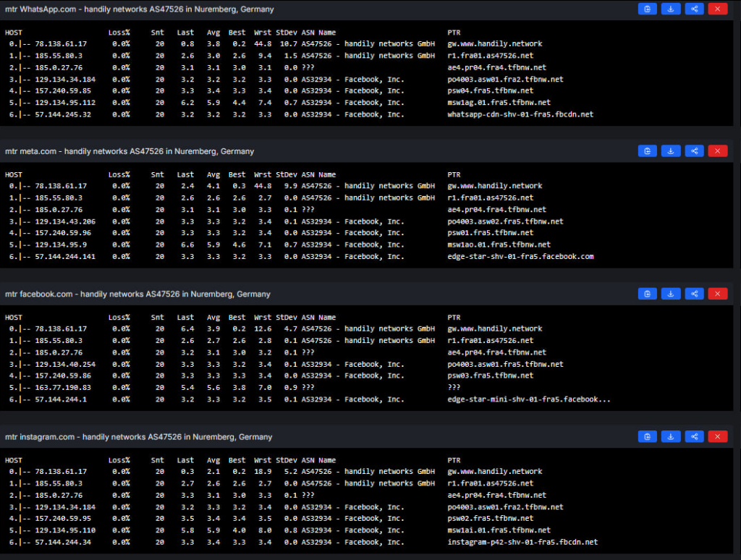Dismiss the instagram.com mtr panel

point(717,437)
